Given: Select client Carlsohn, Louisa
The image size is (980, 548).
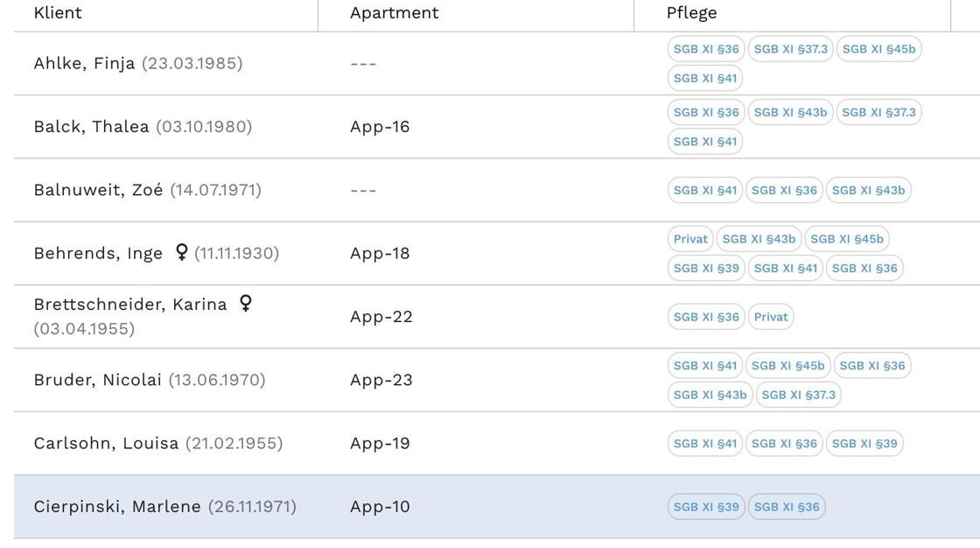Looking at the screenshot, I should [x=106, y=443].
